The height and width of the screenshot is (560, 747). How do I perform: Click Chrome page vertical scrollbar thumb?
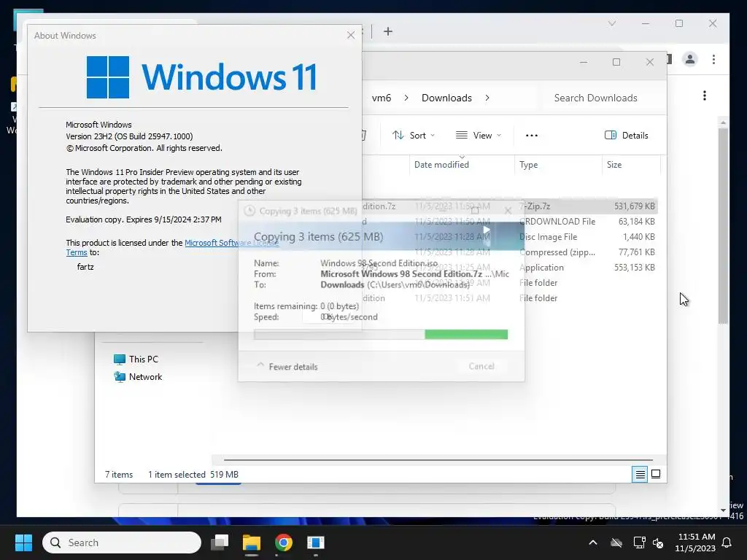(x=723, y=226)
